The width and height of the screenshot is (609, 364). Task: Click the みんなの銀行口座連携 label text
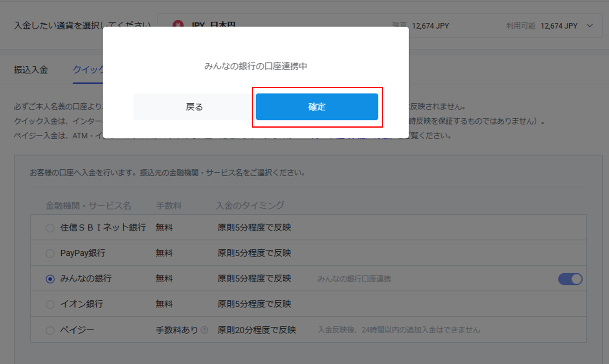point(354,279)
